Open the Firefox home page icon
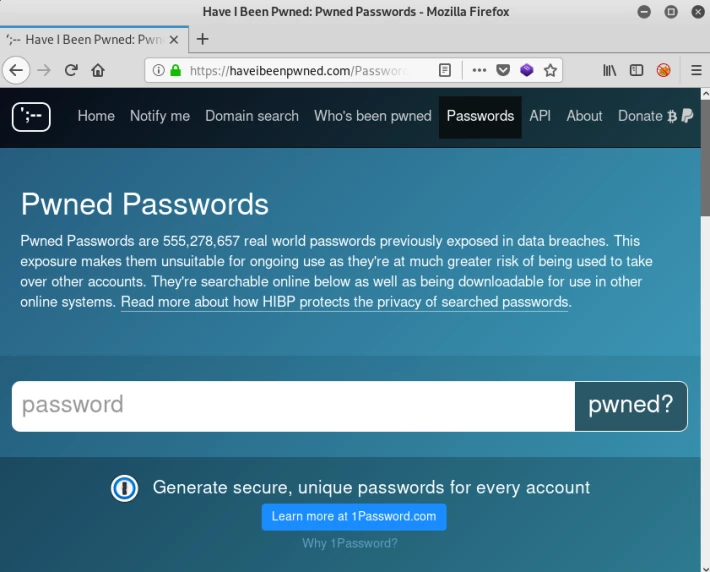The image size is (710, 572). (x=98, y=70)
